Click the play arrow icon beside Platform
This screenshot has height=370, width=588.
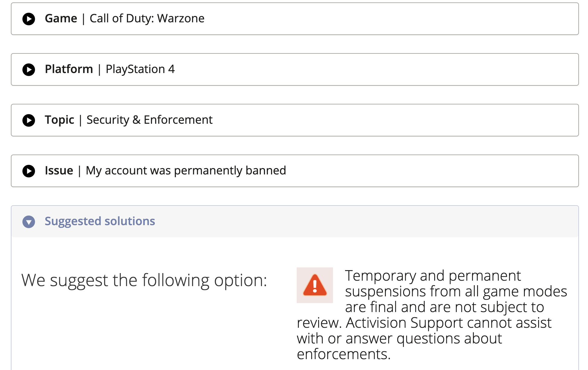29,70
